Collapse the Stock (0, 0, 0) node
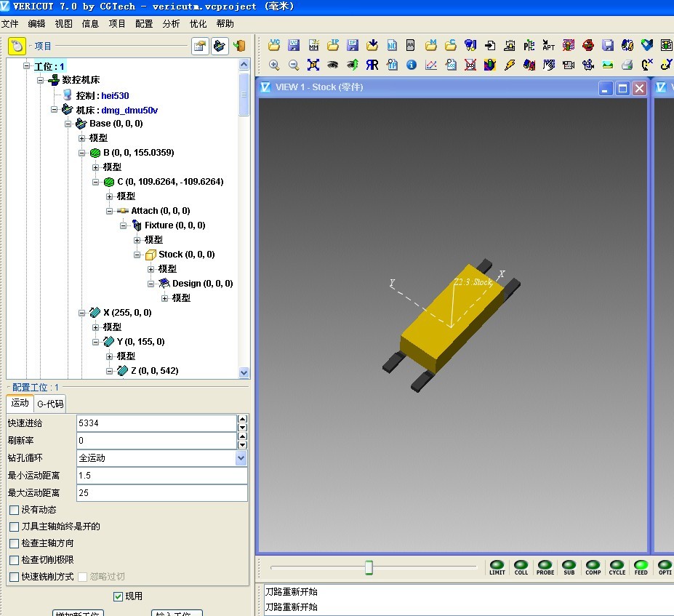 [137, 255]
